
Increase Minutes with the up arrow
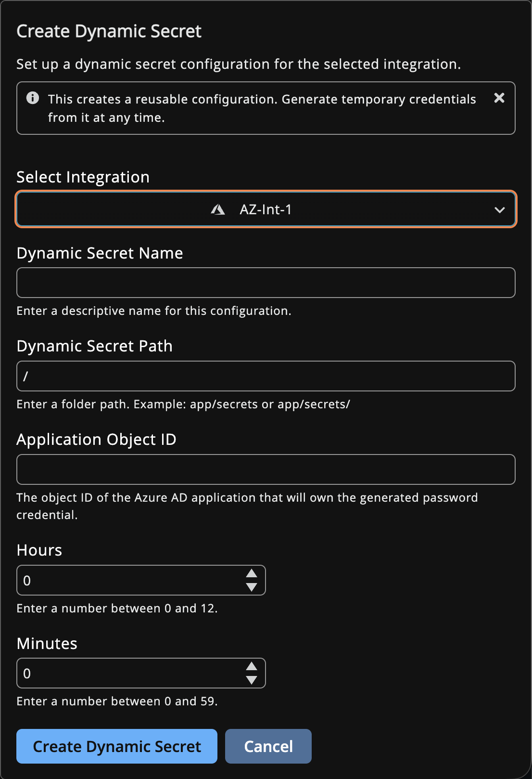(252, 666)
